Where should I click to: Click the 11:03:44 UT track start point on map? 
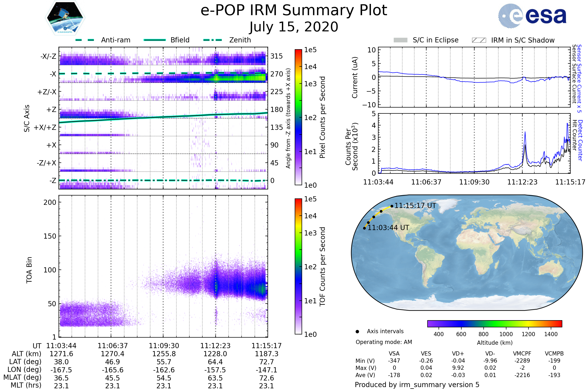click(x=365, y=228)
